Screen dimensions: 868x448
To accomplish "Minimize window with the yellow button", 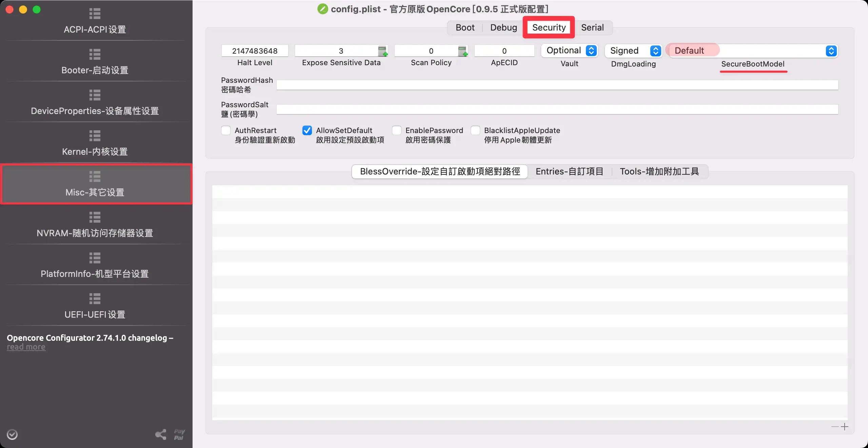I will tap(23, 10).
